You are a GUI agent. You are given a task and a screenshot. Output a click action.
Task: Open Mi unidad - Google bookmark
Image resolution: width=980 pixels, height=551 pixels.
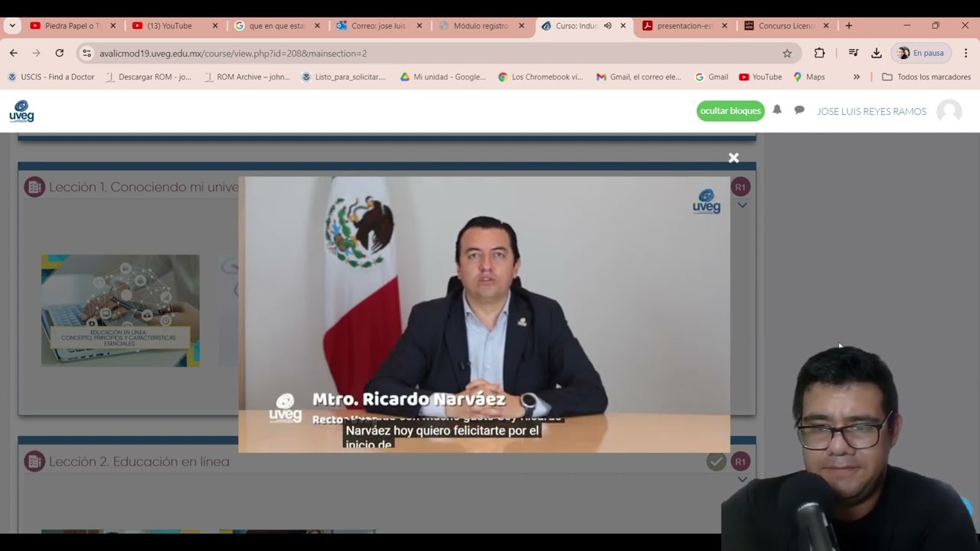pos(443,77)
